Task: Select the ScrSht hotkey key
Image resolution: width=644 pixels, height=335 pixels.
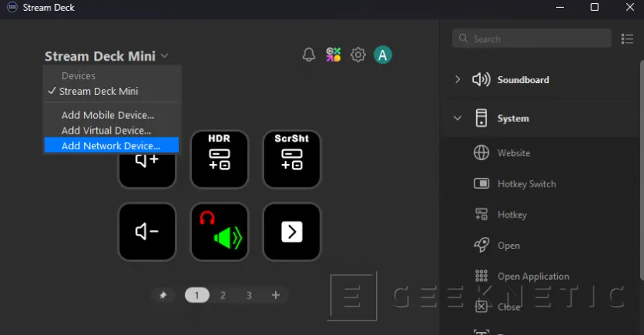Action: pyautogui.click(x=291, y=159)
